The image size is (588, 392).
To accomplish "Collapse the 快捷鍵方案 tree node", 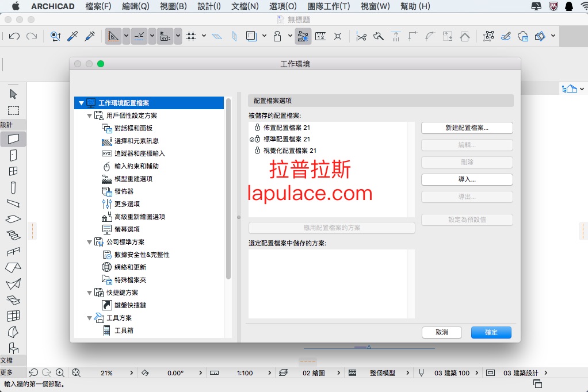I will click(89, 293).
